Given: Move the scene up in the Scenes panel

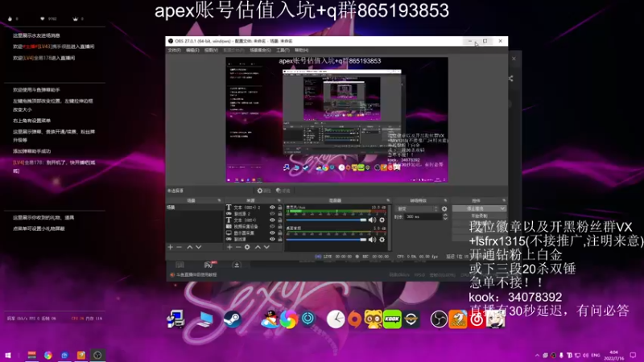Looking at the screenshot, I should [x=190, y=247].
